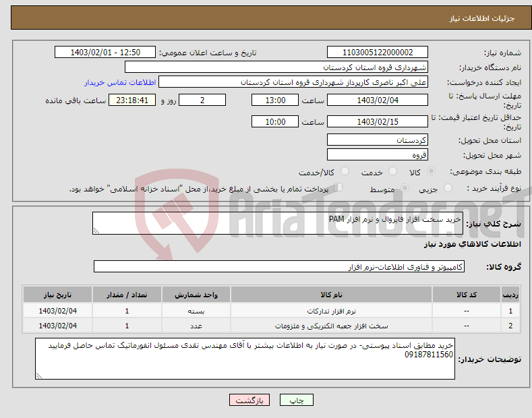
Task: Click the ردیف column header
Action: tap(510, 295)
